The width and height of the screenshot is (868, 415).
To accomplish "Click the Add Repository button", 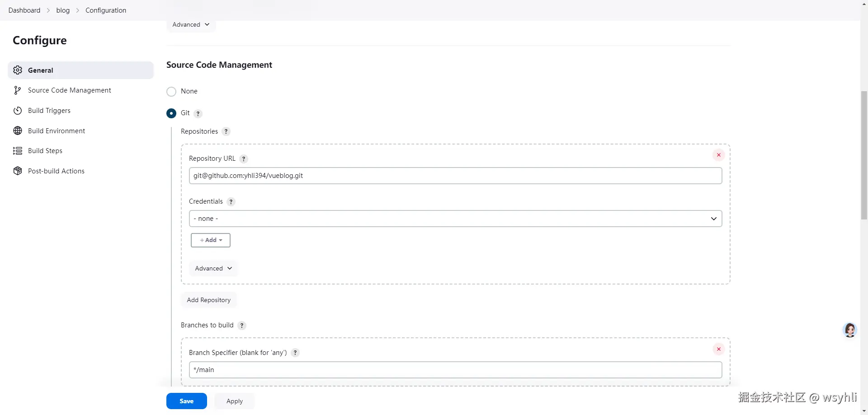I will [208, 300].
